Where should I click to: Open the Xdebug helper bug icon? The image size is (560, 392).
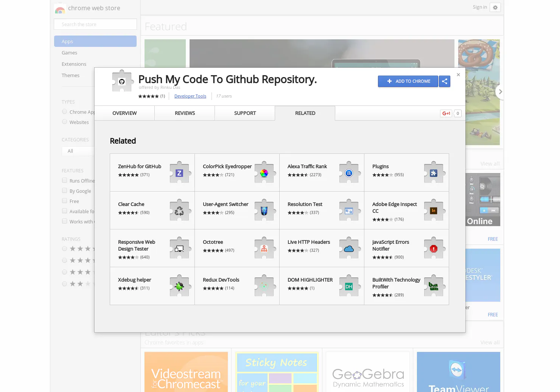pyautogui.click(x=179, y=286)
